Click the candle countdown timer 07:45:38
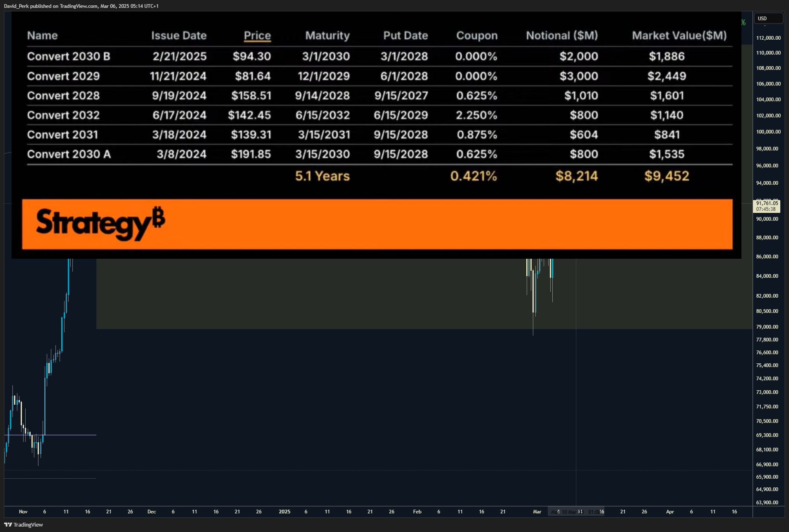This screenshot has width=789, height=532. pyautogui.click(x=766, y=209)
